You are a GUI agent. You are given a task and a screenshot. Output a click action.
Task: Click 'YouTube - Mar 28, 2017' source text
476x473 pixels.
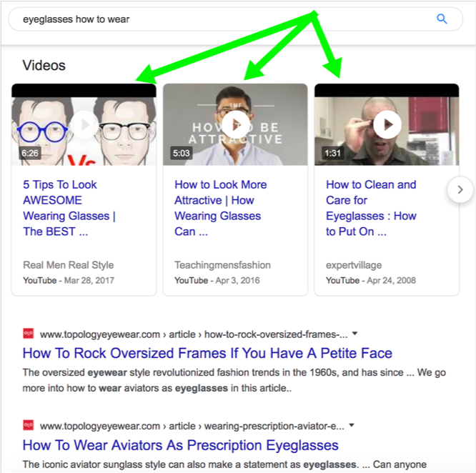pos(69,280)
